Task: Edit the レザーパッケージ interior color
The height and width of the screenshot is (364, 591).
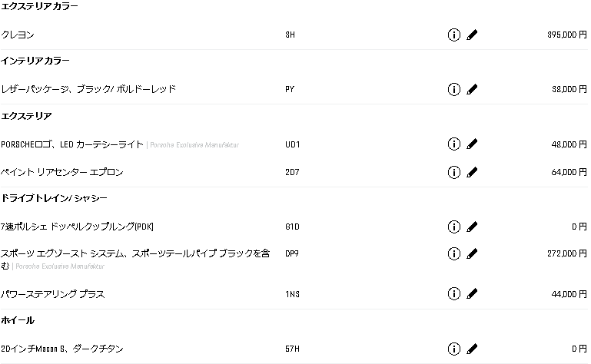Action: pos(472,89)
